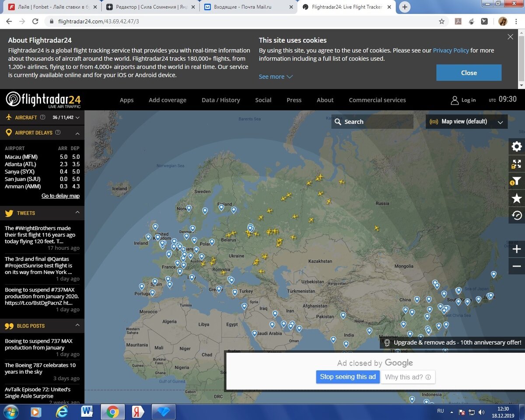Open Windows Start menu
525x420 pixels.
click(x=10, y=412)
